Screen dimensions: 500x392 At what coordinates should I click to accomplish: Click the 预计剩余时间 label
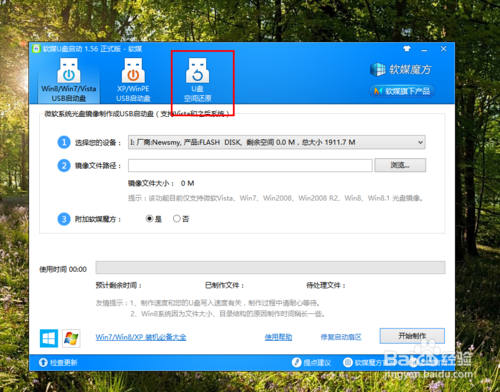[x=119, y=285]
